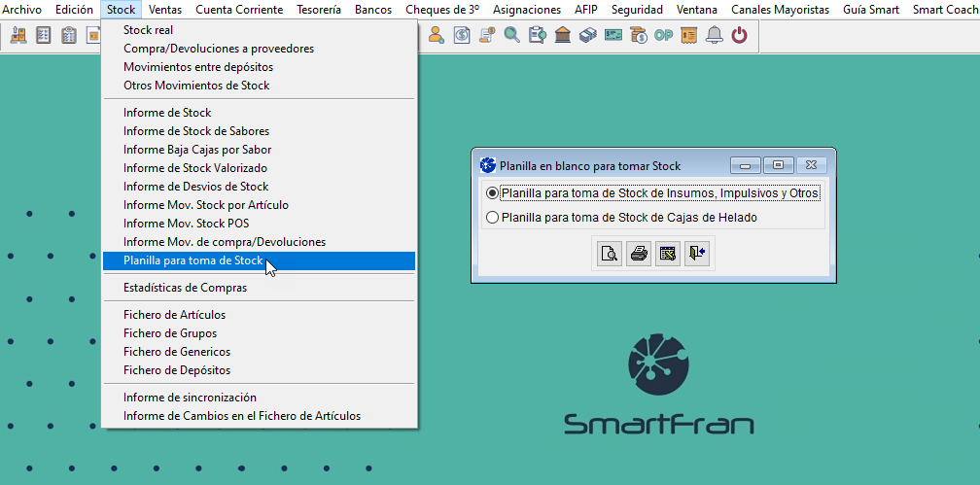Open Fichero de Depósitos
This screenshot has width=980, height=485.
259,370
